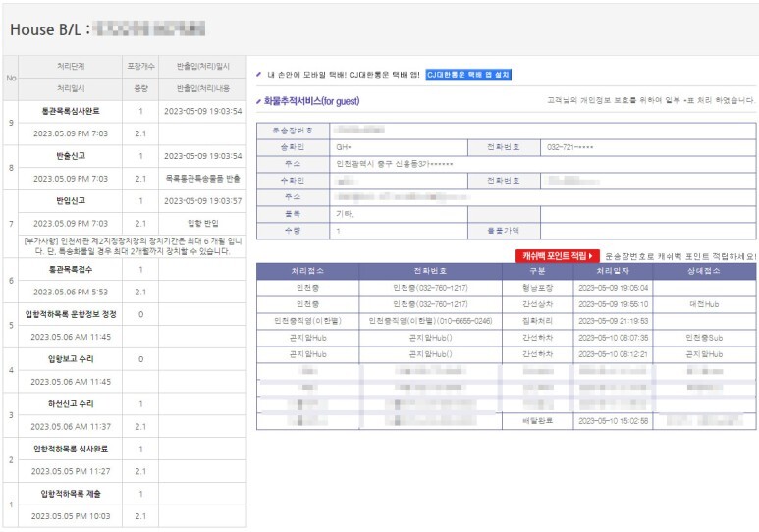Click the 물품가액 label cell
Screen dimensions: 759x532
click(x=504, y=231)
